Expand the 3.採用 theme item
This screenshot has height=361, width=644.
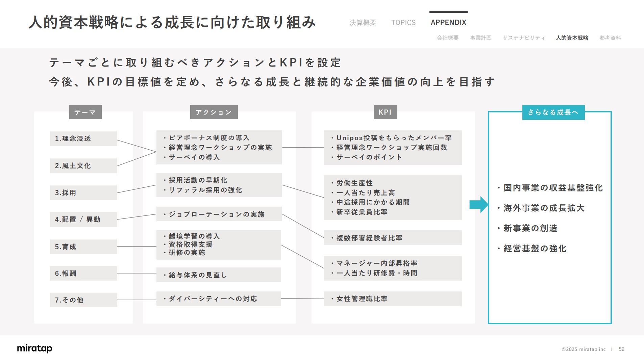(x=83, y=192)
